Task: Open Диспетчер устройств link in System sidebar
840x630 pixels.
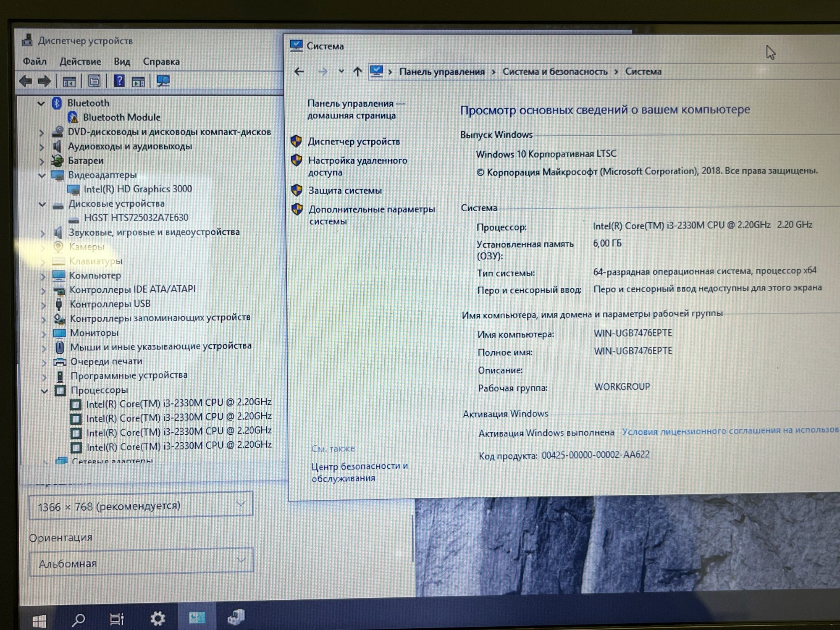Action: tap(354, 142)
